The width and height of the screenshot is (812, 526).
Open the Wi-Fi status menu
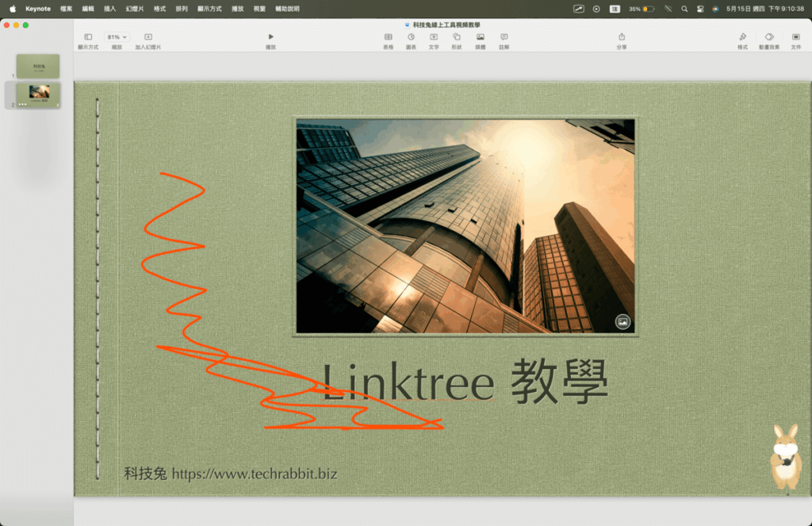[x=668, y=9]
